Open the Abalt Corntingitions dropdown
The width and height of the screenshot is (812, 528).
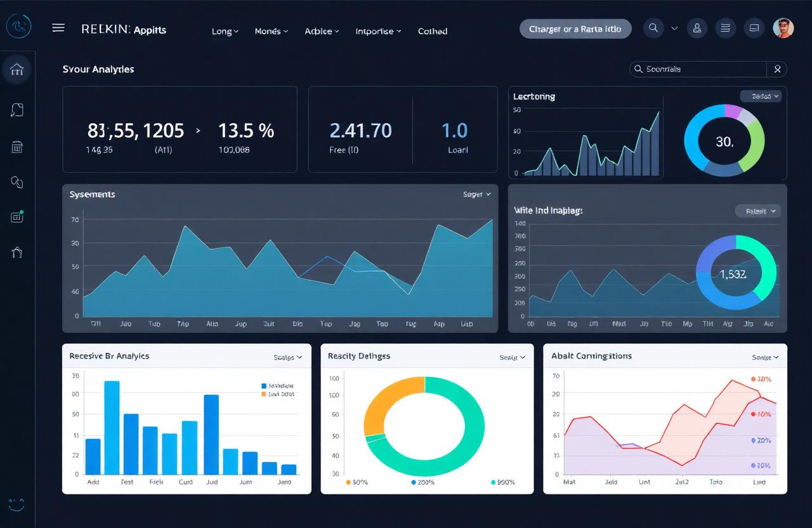[x=765, y=357]
